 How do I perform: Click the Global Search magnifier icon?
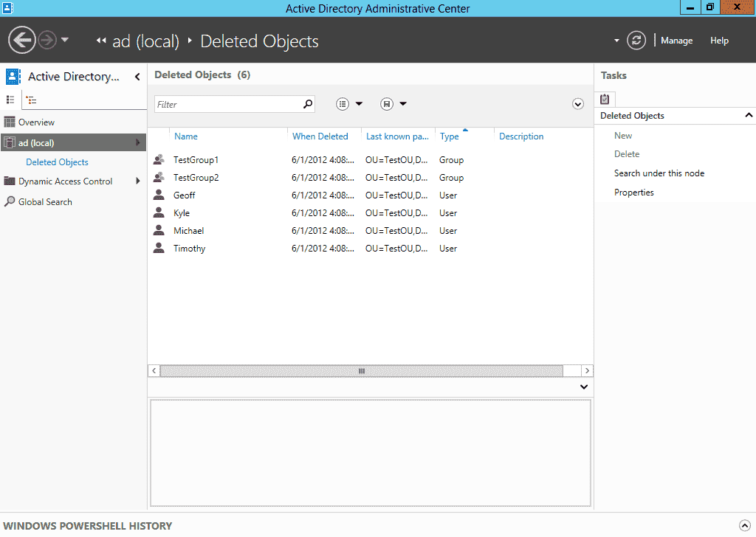(10, 201)
